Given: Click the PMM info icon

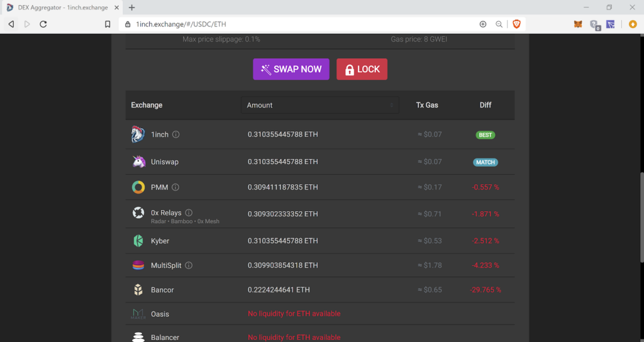Looking at the screenshot, I should 175,187.
